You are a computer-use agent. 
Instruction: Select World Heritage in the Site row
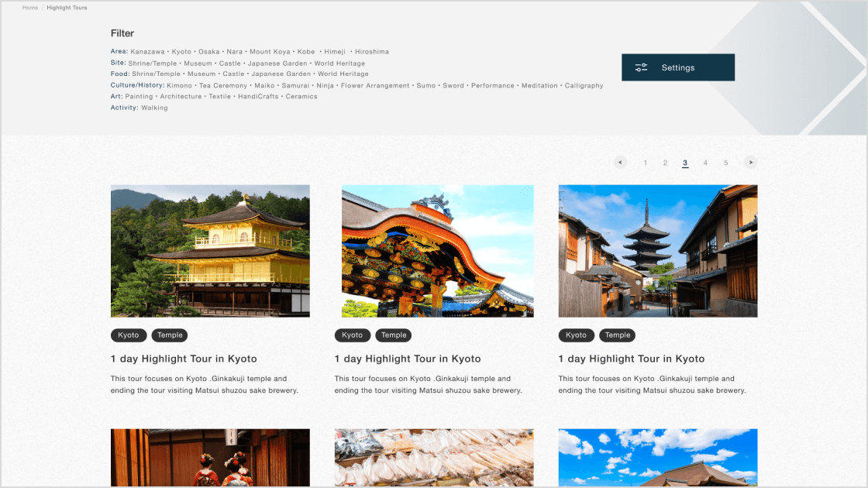pyautogui.click(x=339, y=63)
